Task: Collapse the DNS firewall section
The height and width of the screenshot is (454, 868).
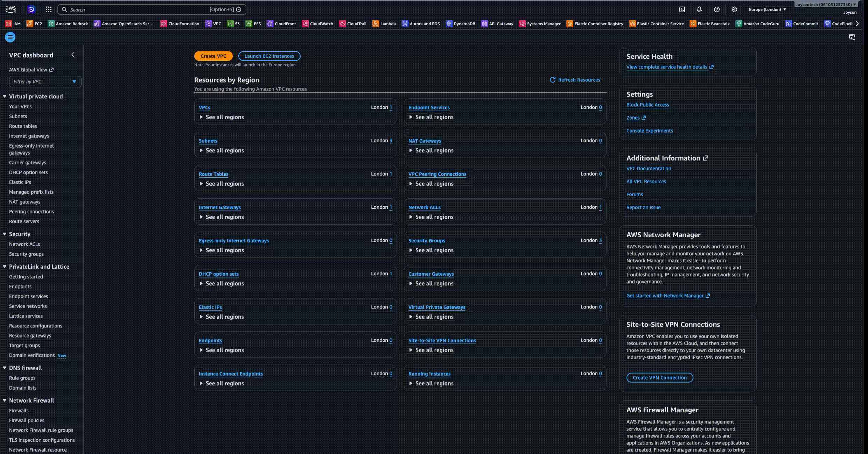Action: click(5, 368)
